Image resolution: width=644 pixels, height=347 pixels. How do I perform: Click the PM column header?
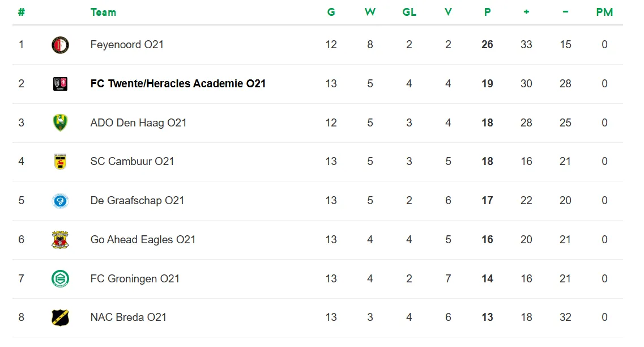pyautogui.click(x=604, y=12)
